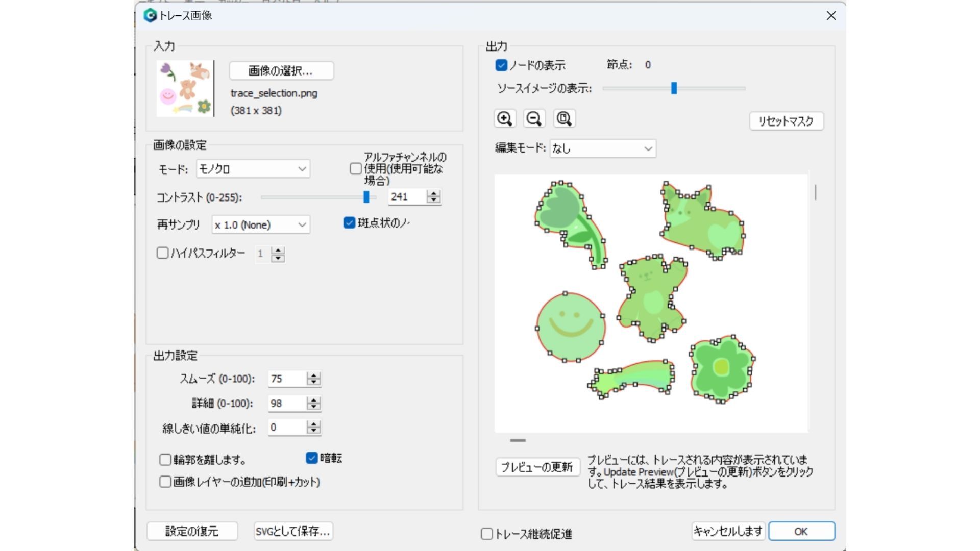This screenshot has width=980, height=551.
Task: Click the コントラスト slider handle
Action: click(366, 196)
